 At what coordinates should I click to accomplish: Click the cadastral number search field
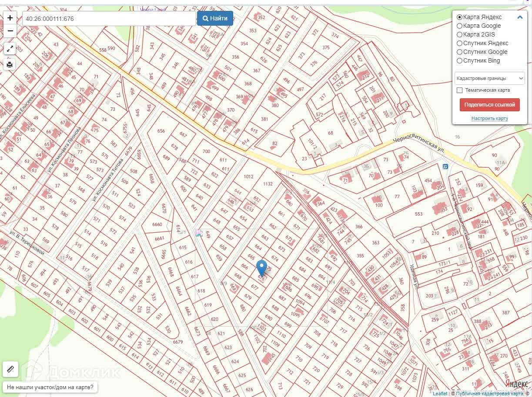(x=109, y=18)
